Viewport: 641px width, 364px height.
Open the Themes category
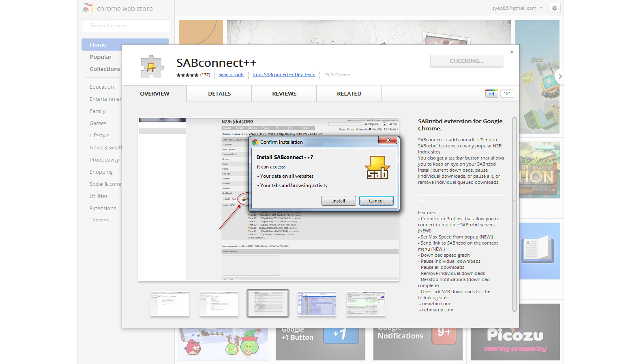[99, 220]
